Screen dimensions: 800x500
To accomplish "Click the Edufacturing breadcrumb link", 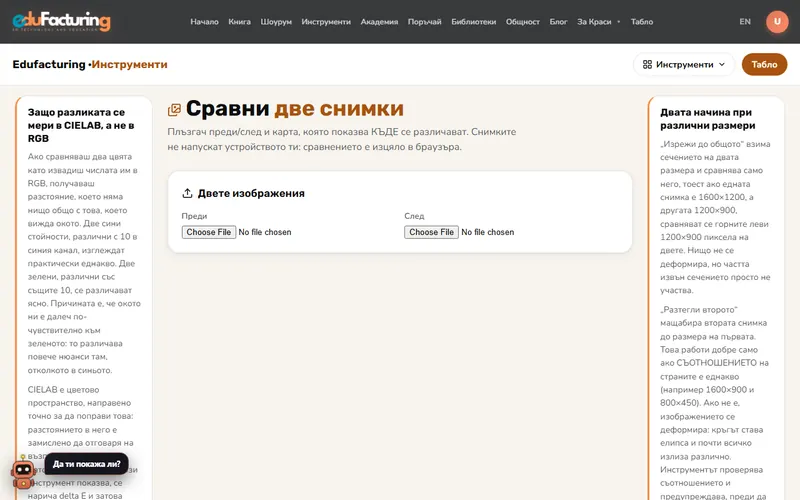I will pos(49,64).
